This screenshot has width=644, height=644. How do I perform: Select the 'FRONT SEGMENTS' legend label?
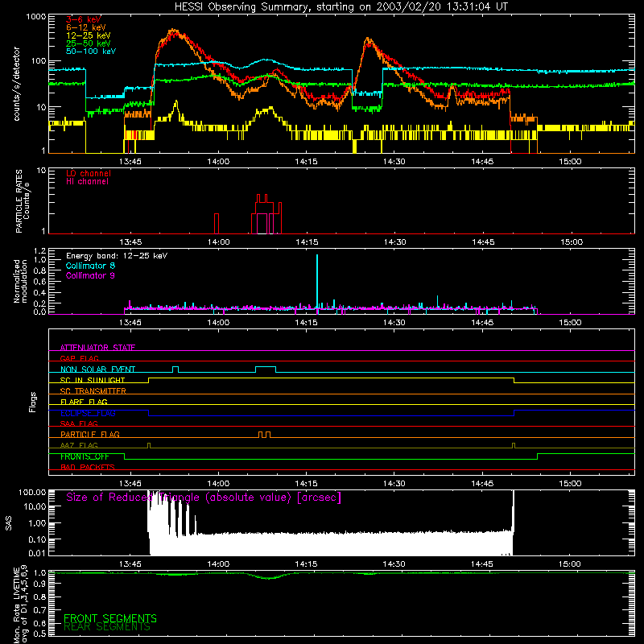click(110, 618)
